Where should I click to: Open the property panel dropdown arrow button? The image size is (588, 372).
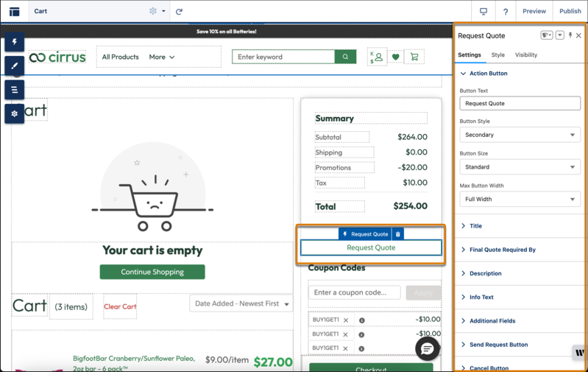click(560, 35)
